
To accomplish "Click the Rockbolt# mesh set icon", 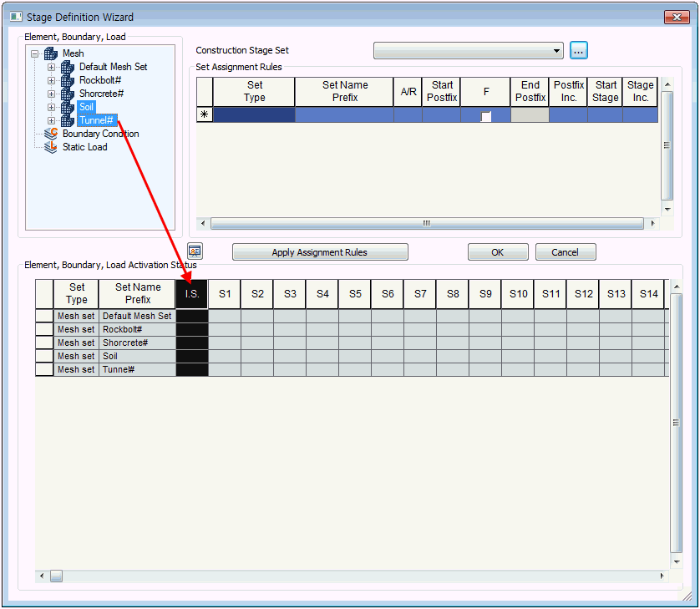I will pos(68,80).
